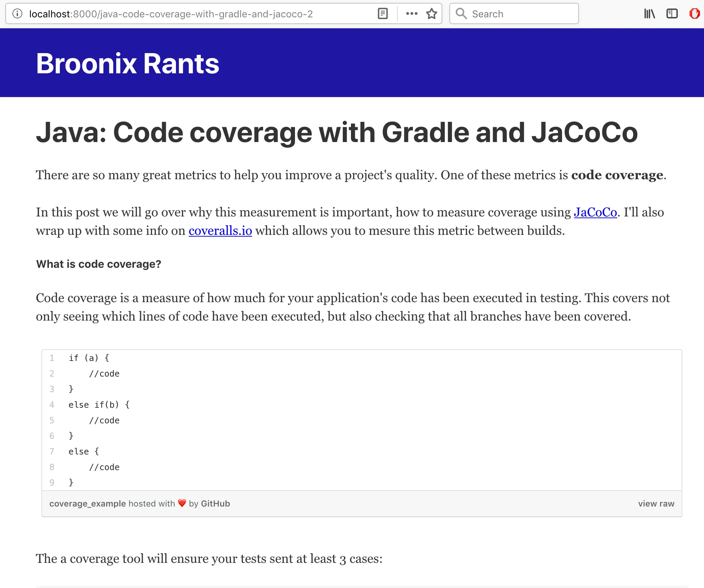Open the Library icon in toolbar

pyautogui.click(x=649, y=14)
